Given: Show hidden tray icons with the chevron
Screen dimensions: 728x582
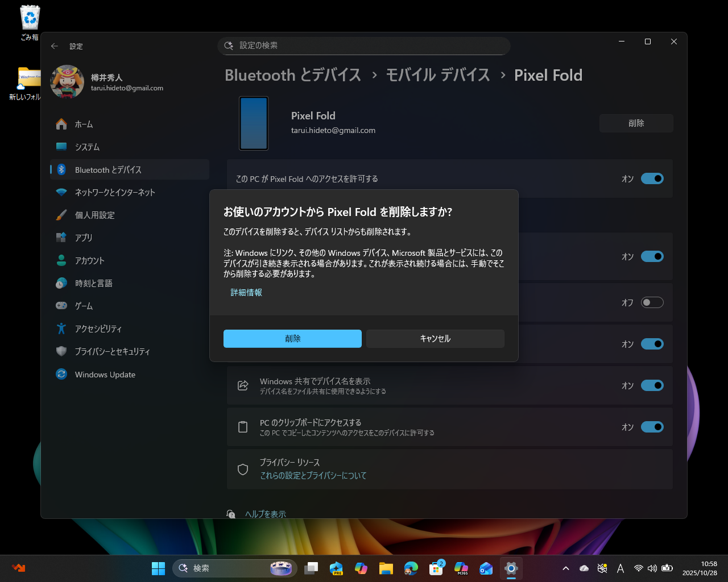Looking at the screenshot, I should pyautogui.click(x=565, y=568).
